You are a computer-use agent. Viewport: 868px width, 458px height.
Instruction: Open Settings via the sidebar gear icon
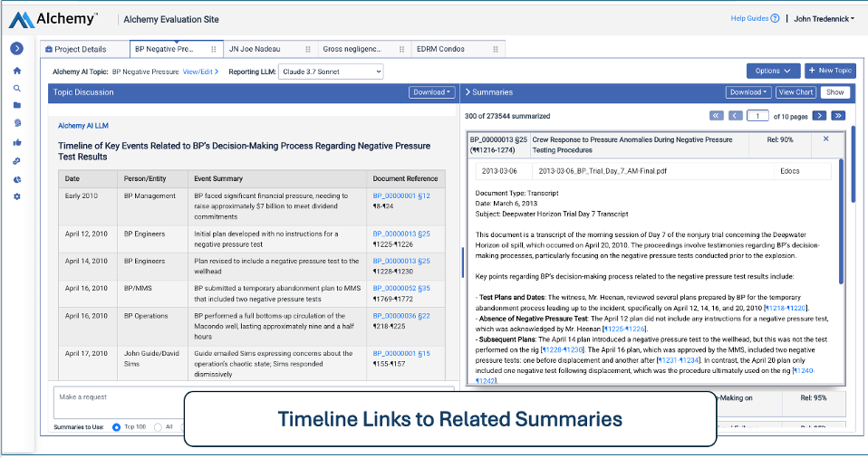[x=17, y=196]
